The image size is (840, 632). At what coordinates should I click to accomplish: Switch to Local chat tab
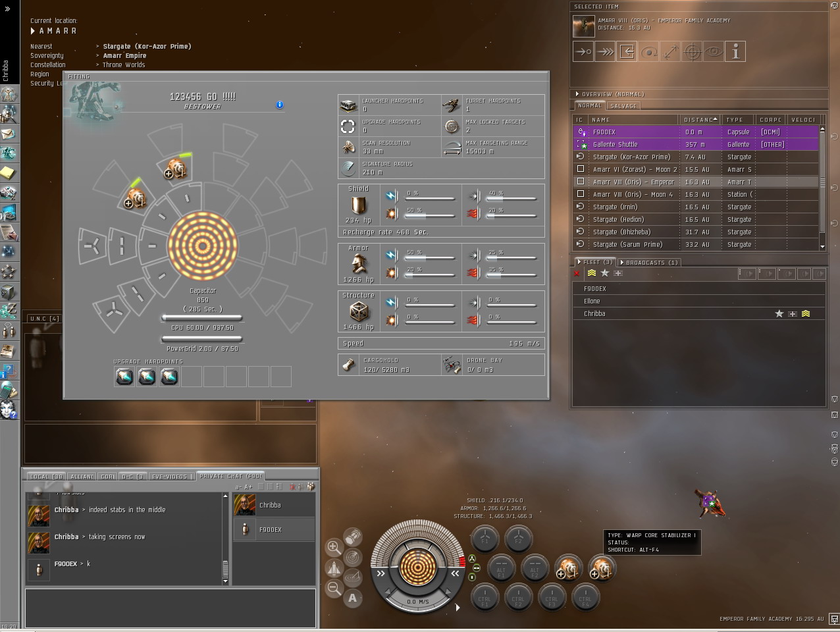click(x=46, y=476)
